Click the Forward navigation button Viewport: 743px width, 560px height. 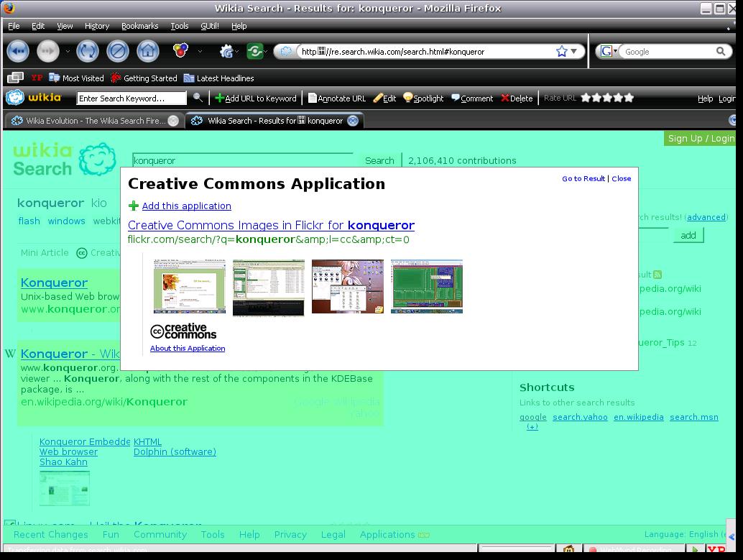(48, 51)
